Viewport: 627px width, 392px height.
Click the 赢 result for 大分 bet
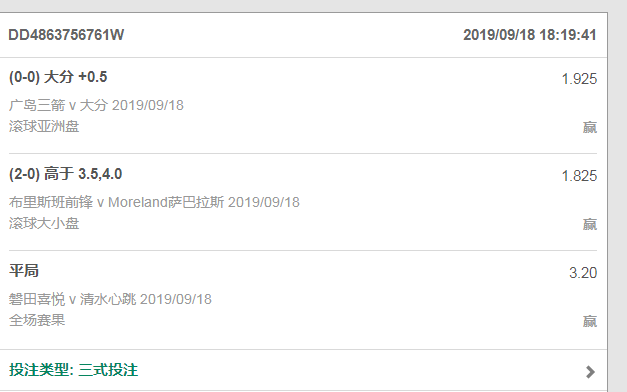(589, 128)
